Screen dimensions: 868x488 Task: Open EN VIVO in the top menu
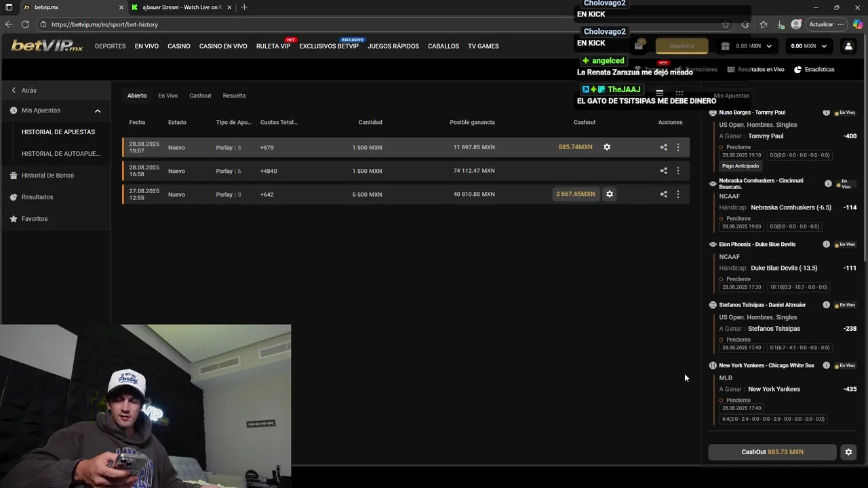146,46
